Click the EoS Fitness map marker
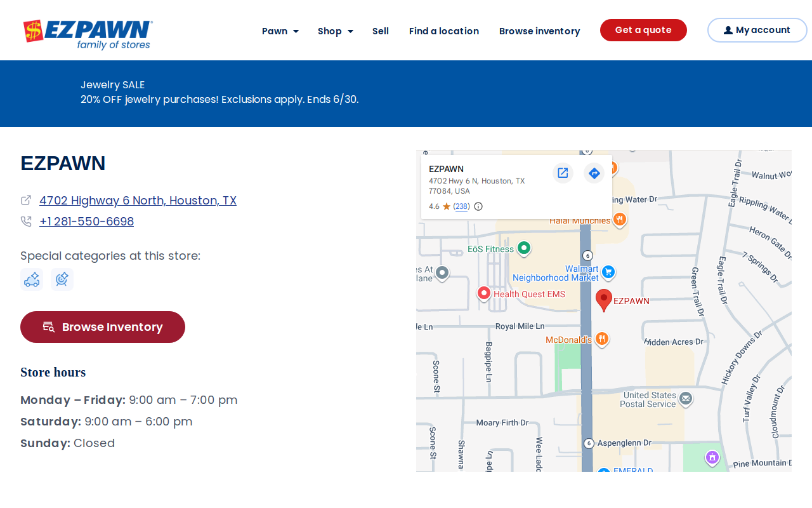This screenshot has height=508, width=812. (523, 248)
